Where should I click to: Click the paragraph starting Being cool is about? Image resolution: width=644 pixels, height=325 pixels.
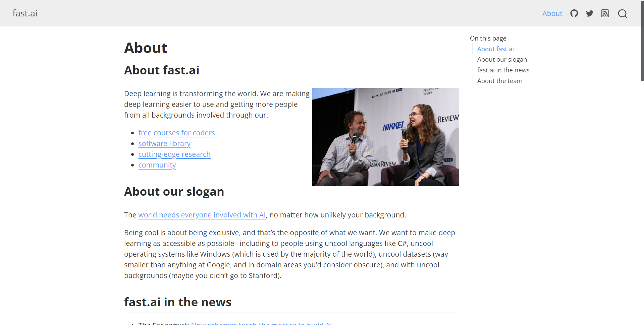[290, 254]
